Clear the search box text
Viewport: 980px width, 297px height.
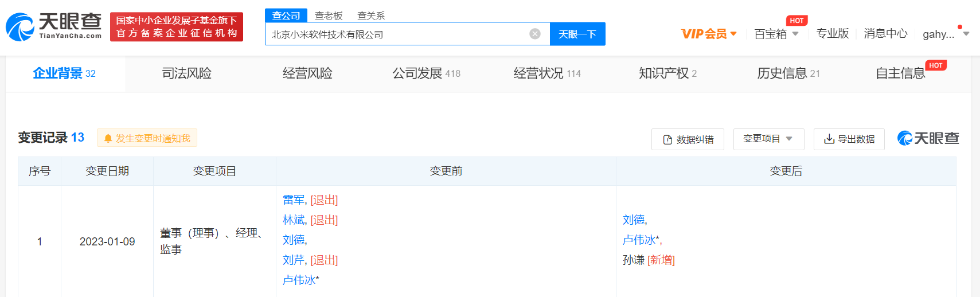(535, 34)
